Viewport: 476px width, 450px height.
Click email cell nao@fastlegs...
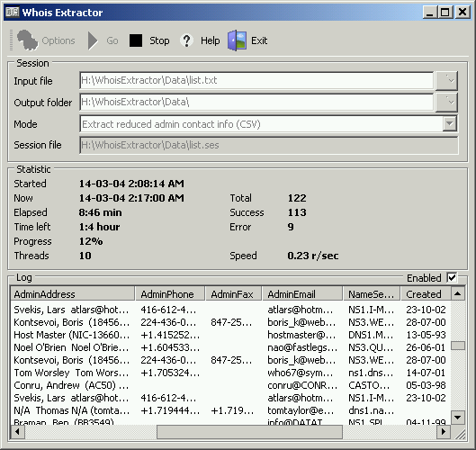coord(302,347)
